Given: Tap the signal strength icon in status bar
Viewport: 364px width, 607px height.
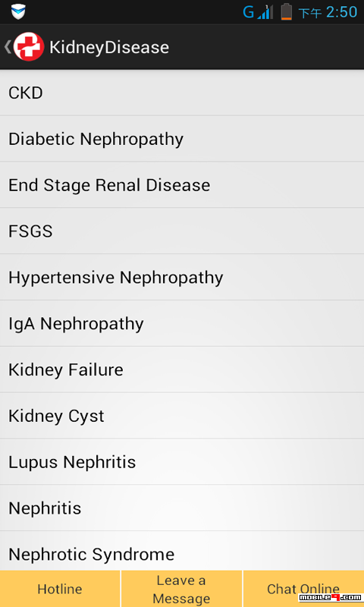Looking at the screenshot, I should (x=265, y=11).
